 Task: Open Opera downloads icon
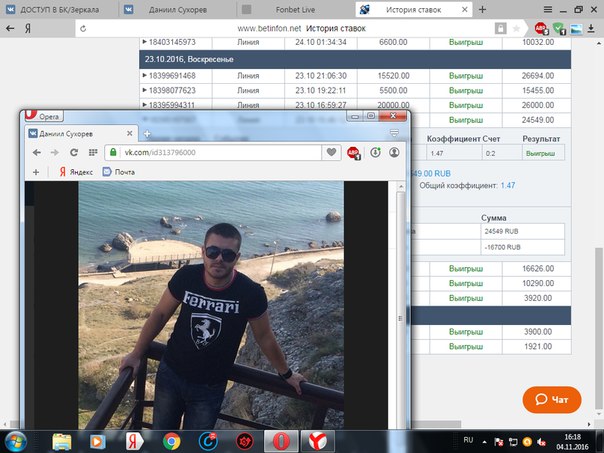tap(375, 153)
